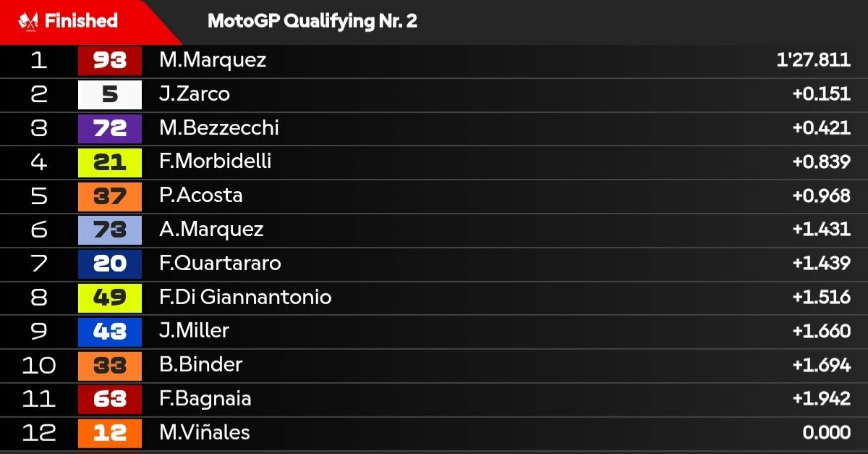Image resolution: width=868 pixels, height=454 pixels.
Task: Click the crossed flags Finished icon
Action: click(28, 21)
